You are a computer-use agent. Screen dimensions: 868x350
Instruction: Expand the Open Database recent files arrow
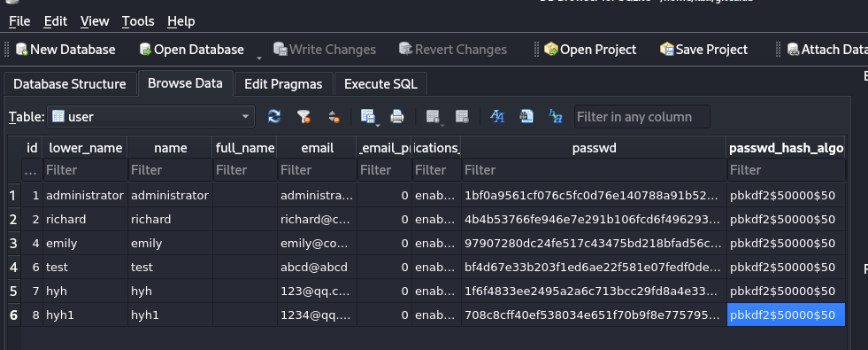[259, 57]
